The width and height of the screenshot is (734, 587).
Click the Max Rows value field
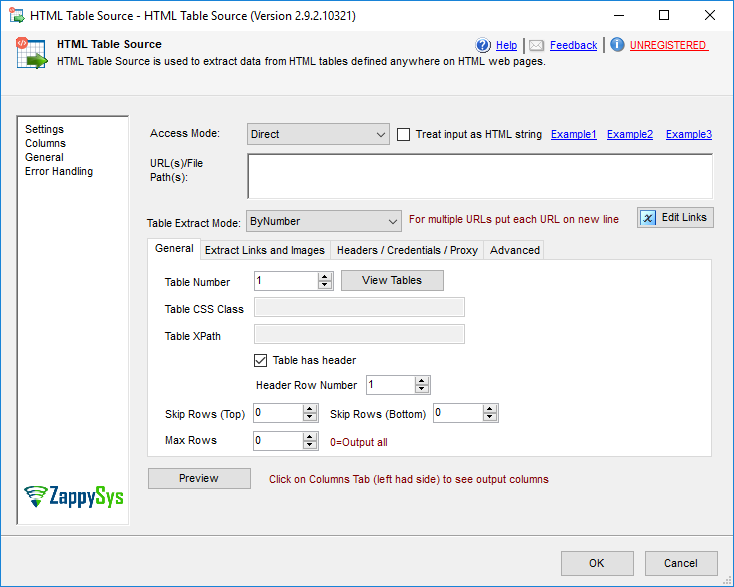278,440
